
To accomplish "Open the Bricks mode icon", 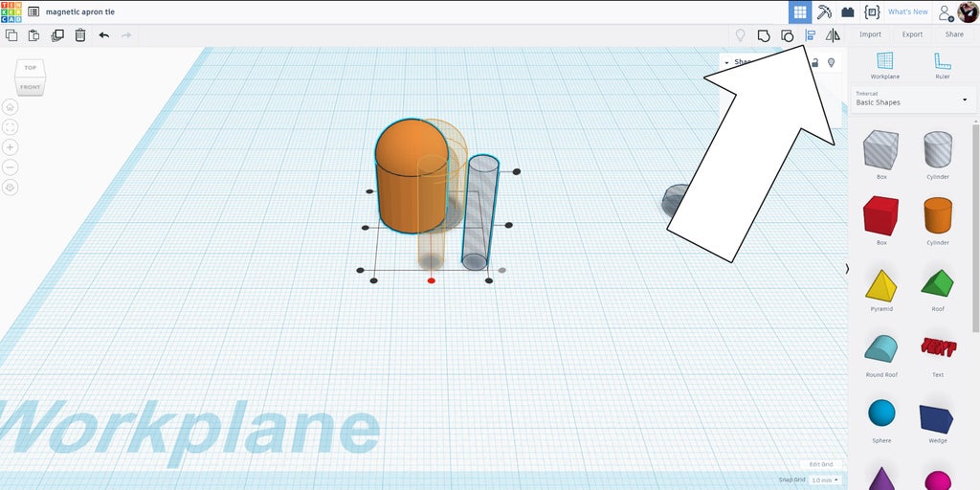I will [848, 11].
